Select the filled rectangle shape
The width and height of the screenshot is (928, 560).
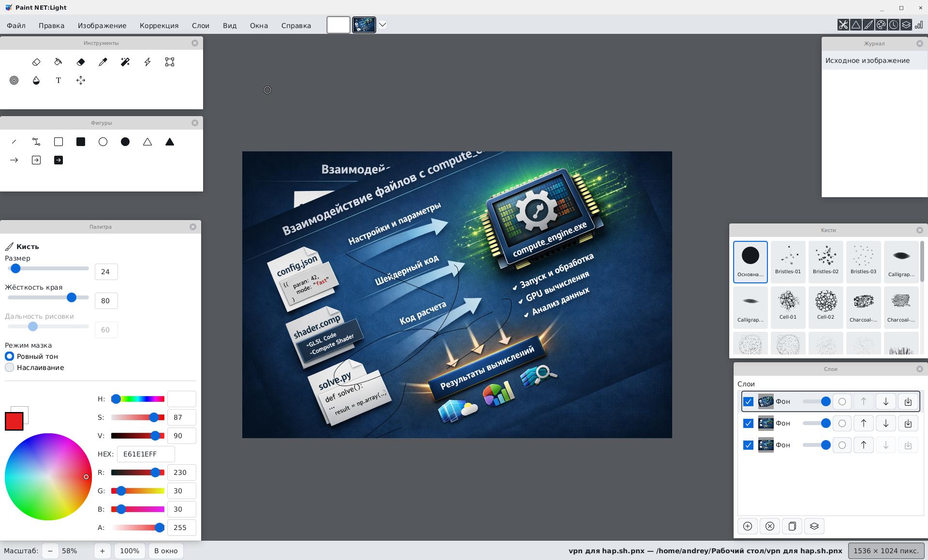pos(81,142)
